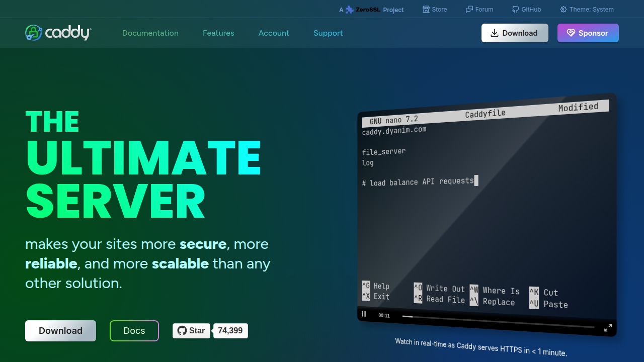Click the 'Watch in real-time as Caddy serves HTTPS' caption

[x=481, y=347]
